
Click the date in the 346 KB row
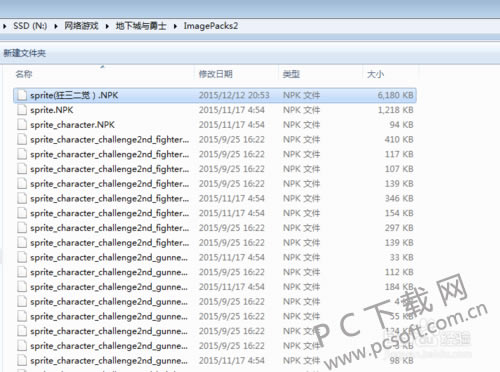coord(232,198)
